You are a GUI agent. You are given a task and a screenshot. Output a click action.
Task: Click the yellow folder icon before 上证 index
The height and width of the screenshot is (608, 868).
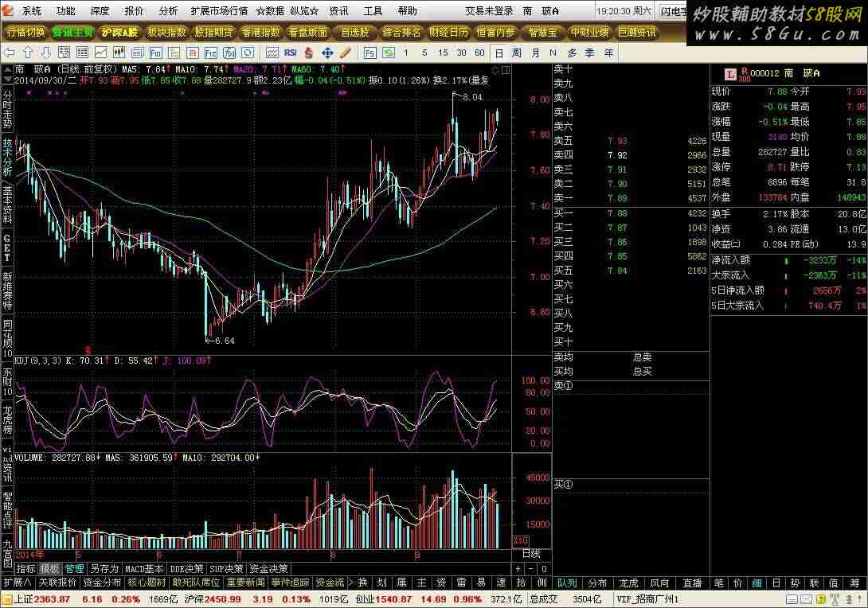click(6, 599)
